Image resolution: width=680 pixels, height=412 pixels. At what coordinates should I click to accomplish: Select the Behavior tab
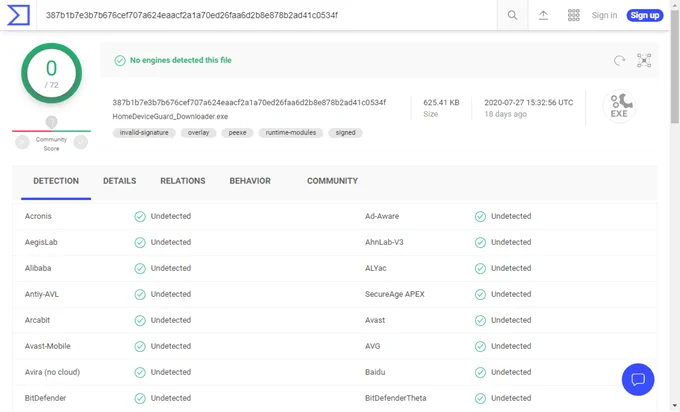tap(250, 181)
